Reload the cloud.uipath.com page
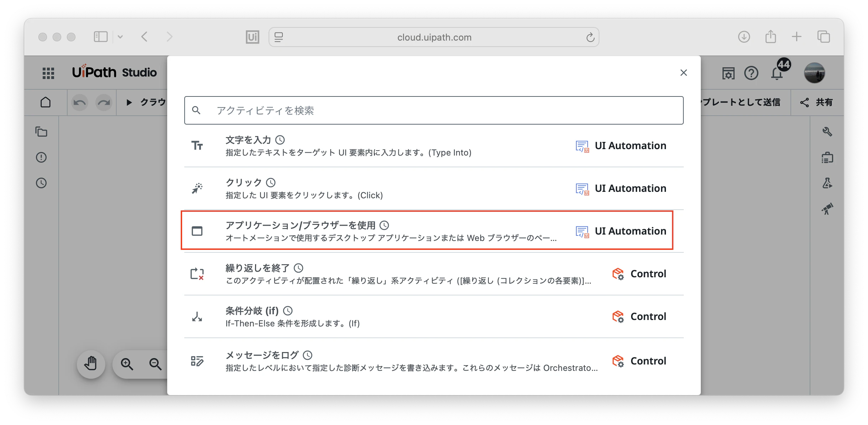The image size is (868, 425). tap(591, 37)
